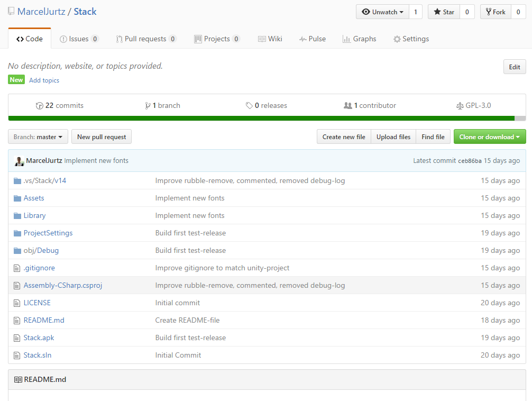Click Create new file button
The width and height of the screenshot is (532, 401).
tap(344, 137)
